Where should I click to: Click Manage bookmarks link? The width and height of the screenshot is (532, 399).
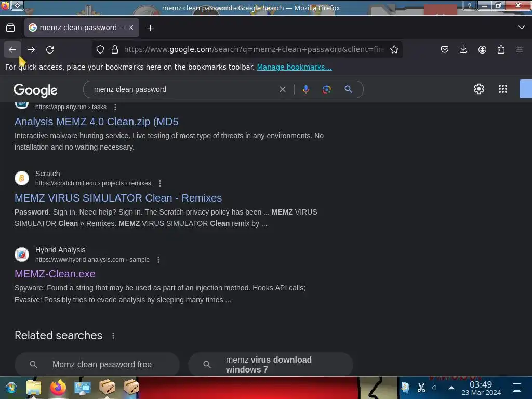point(294,67)
